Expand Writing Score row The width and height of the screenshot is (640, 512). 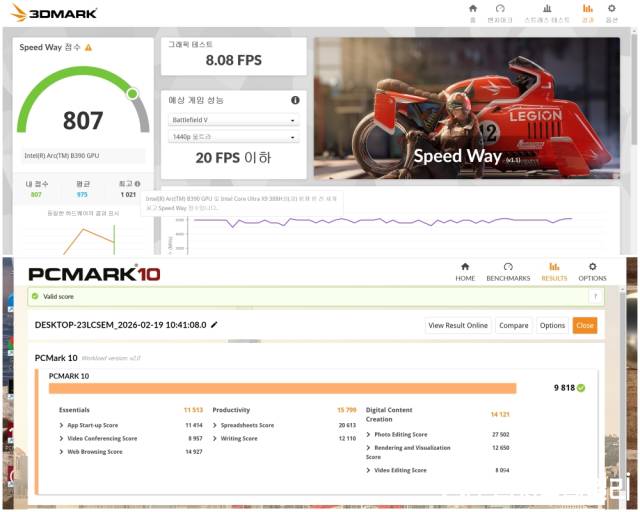click(215, 438)
